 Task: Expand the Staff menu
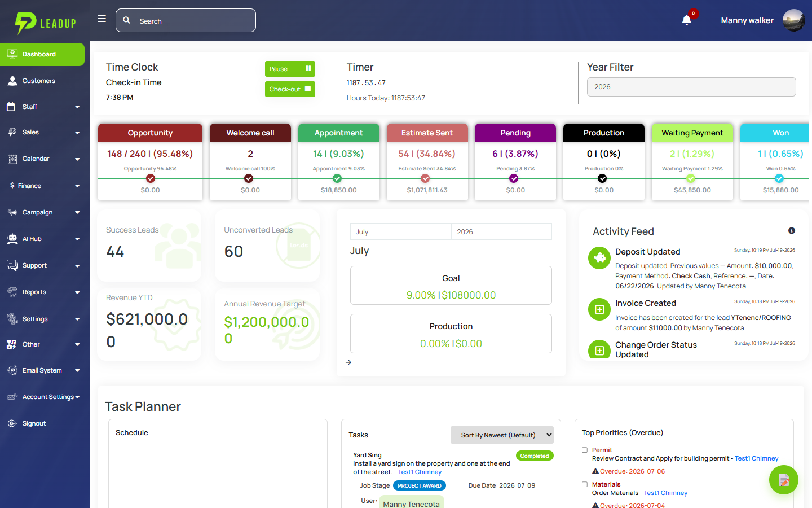(43, 107)
